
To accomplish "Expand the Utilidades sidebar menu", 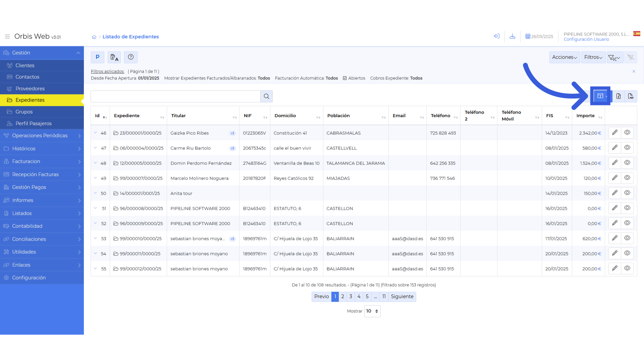I will coord(42,252).
